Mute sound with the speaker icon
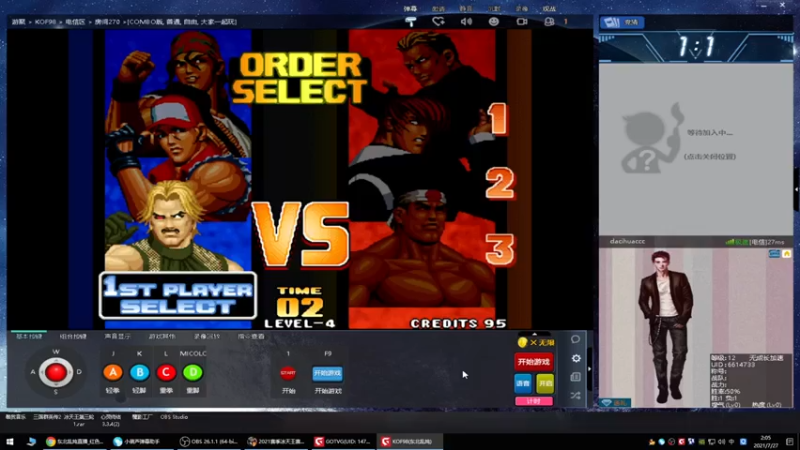The width and height of the screenshot is (800, 450). tap(466, 22)
